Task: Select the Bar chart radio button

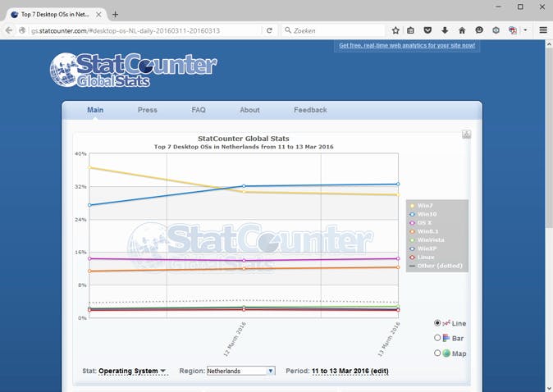Action: click(437, 338)
